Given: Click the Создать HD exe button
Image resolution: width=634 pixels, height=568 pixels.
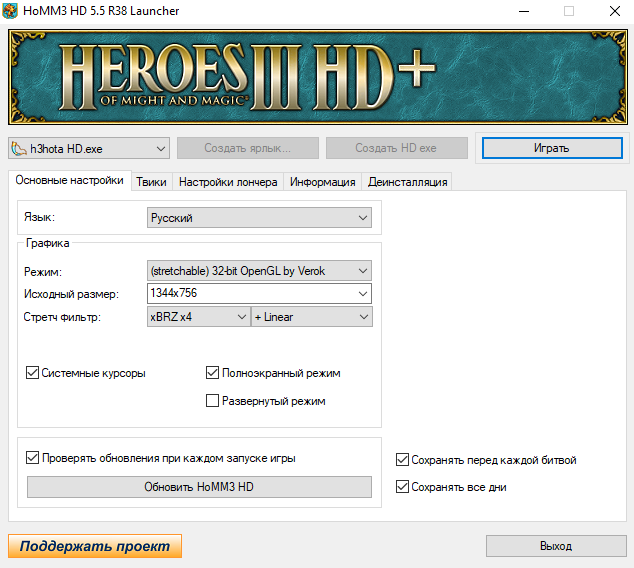Looking at the screenshot, I should tap(396, 148).
